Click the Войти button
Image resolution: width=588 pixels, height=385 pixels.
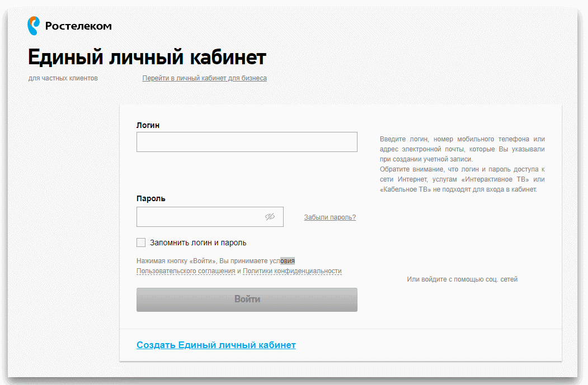247,300
